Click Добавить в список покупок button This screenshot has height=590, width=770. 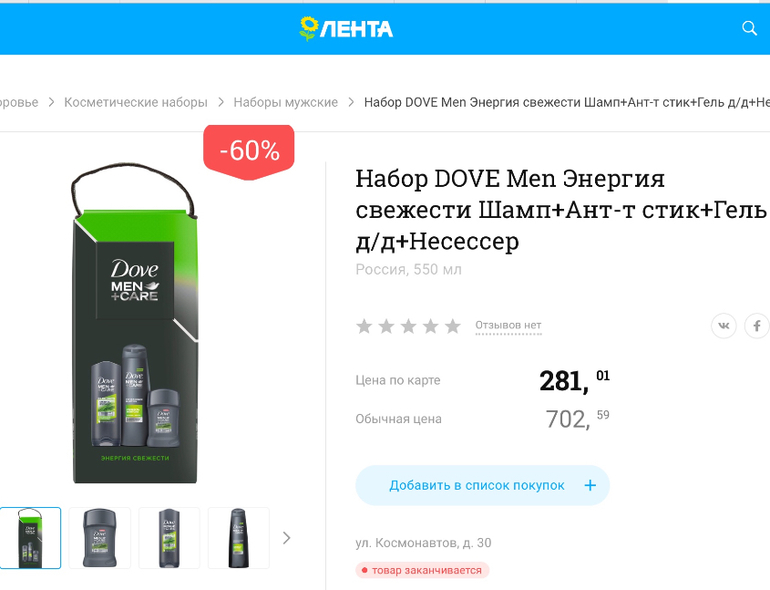click(x=482, y=485)
